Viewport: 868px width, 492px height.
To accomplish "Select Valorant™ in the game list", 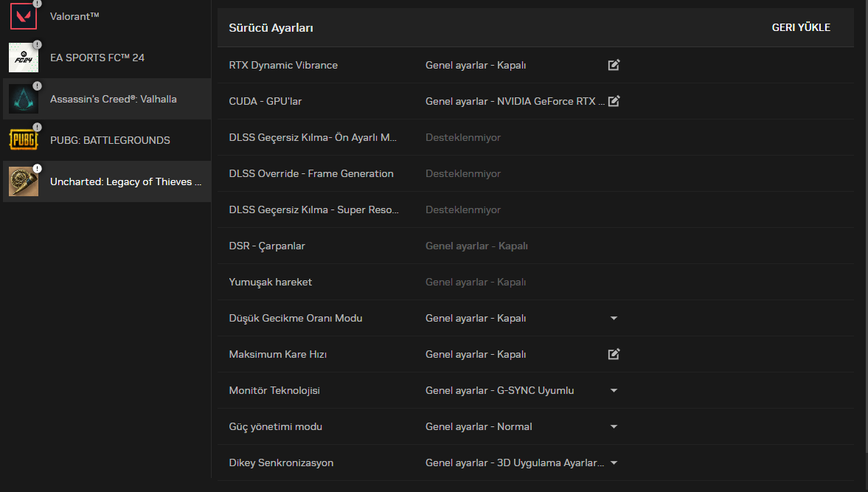I will (74, 16).
